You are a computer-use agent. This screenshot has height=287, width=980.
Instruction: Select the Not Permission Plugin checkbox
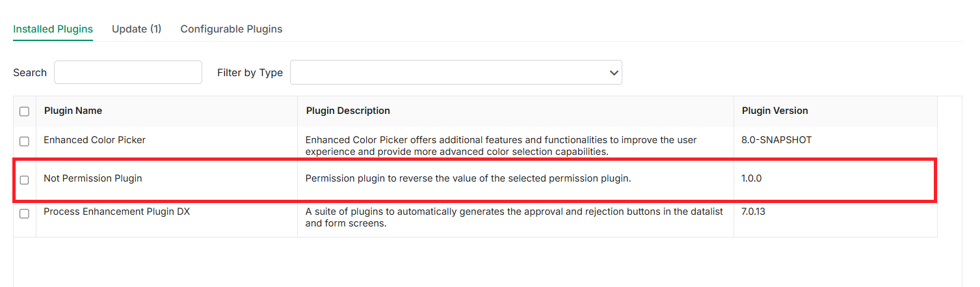(x=24, y=180)
